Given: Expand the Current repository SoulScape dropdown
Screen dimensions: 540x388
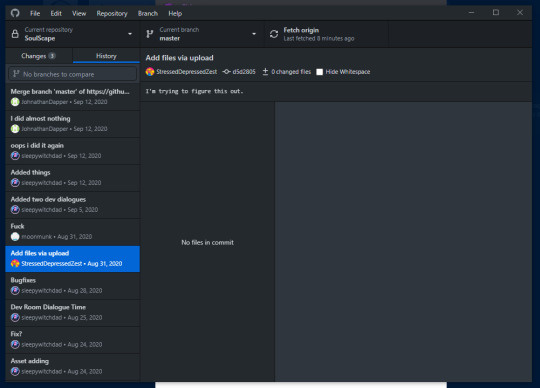Looking at the screenshot, I should (73, 34).
